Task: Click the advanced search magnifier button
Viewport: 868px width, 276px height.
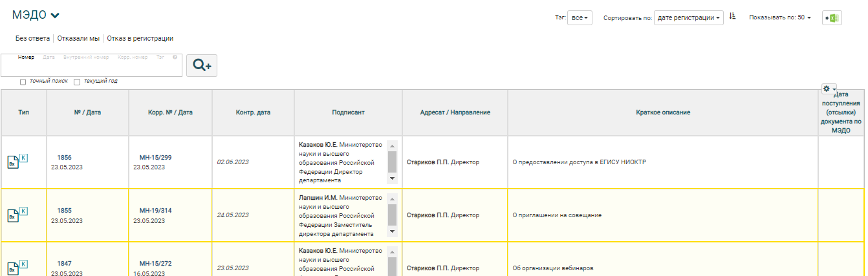Action: pos(202,65)
